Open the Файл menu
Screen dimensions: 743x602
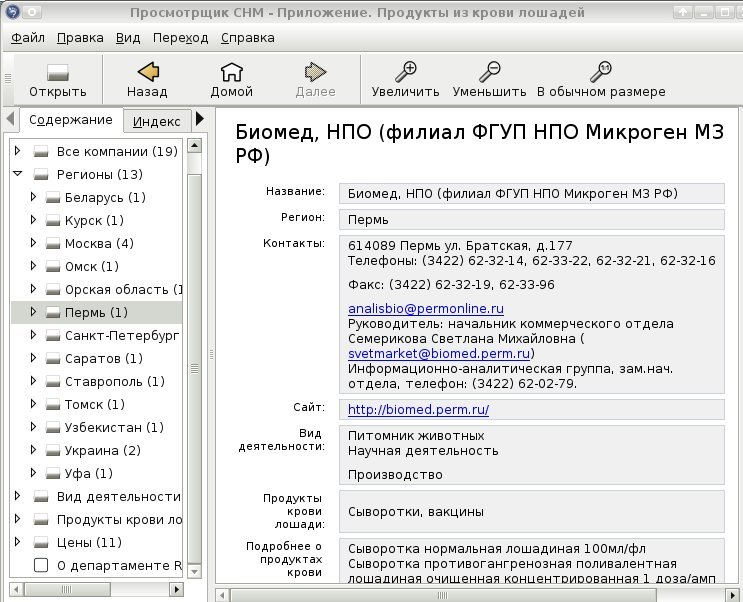point(27,38)
